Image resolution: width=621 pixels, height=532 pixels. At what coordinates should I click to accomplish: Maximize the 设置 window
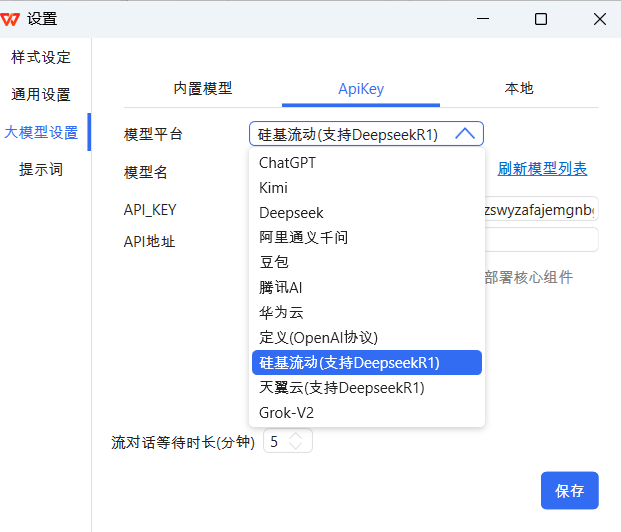[541, 19]
